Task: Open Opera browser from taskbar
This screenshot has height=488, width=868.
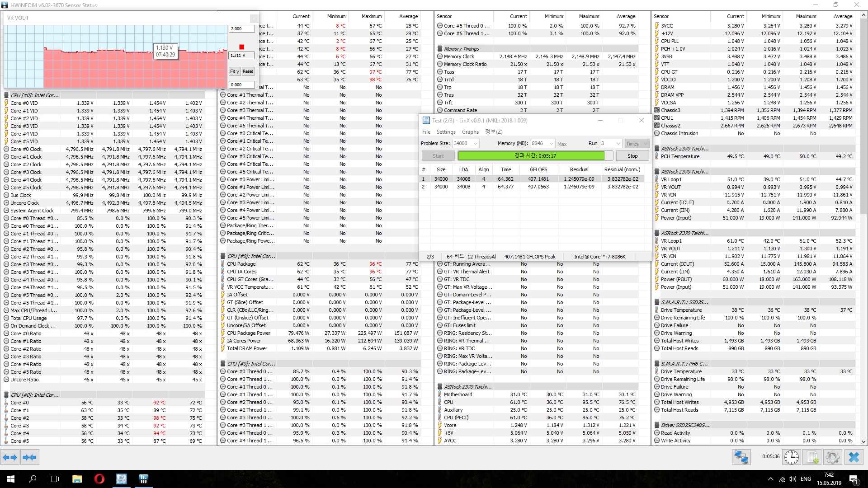Action: click(99, 479)
